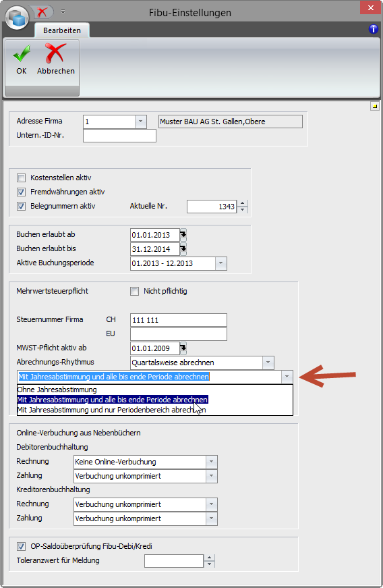The width and height of the screenshot is (383, 588).
Task: Expand Aktive Buchungsperiode dropdown
Action: point(221,263)
